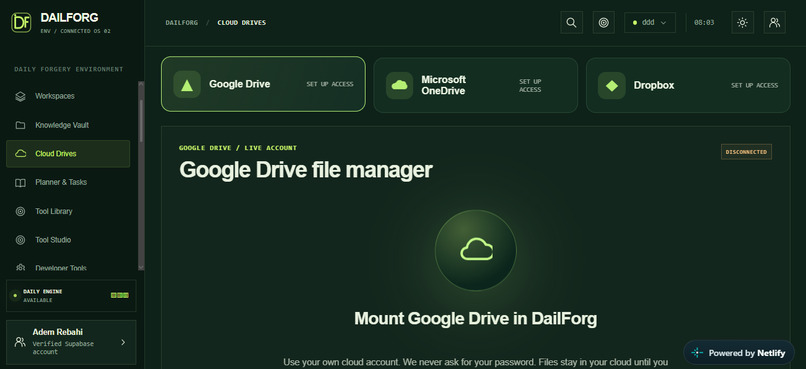Image resolution: width=806 pixels, height=369 pixels.
Task: Click the Google Drive triangle icon
Action: click(x=187, y=85)
